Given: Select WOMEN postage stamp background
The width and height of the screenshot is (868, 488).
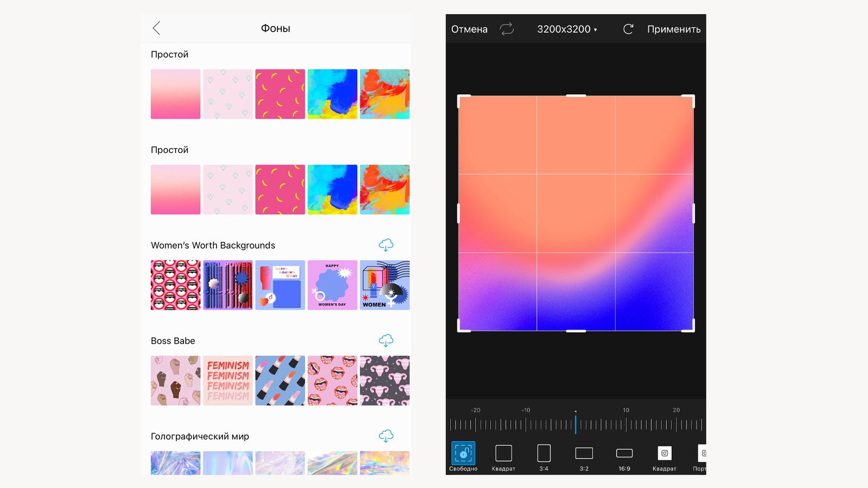Looking at the screenshot, I should tap(385, 285).
